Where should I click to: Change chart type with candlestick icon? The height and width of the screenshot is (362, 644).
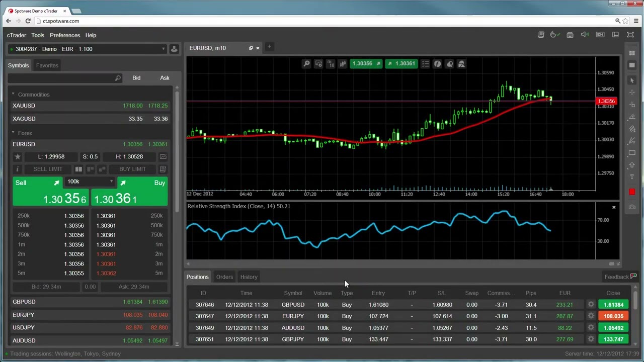tap(343, 64)
